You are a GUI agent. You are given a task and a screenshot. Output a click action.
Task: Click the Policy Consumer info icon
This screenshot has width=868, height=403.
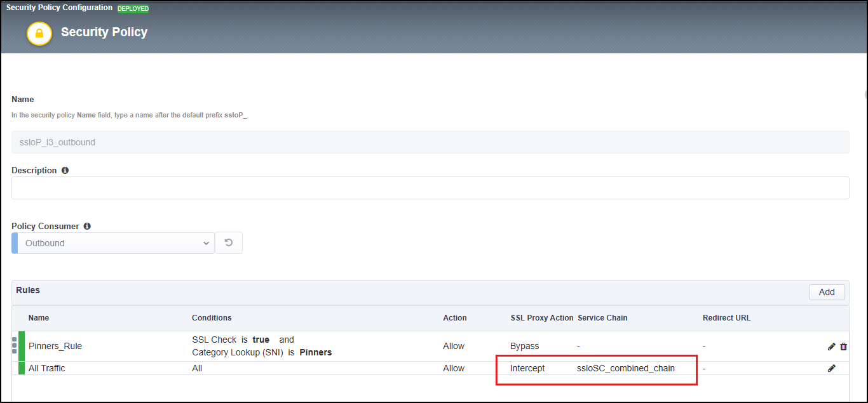click(x=87, y=226)
